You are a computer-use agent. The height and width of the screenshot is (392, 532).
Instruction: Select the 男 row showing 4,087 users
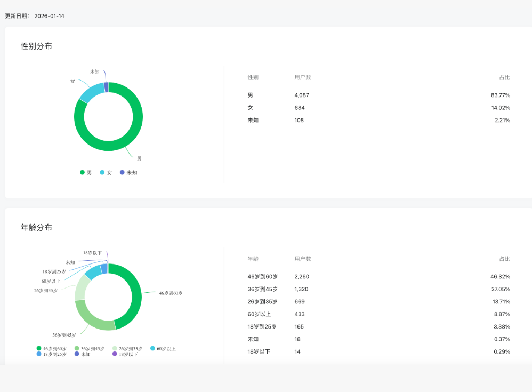pos(378,95)
